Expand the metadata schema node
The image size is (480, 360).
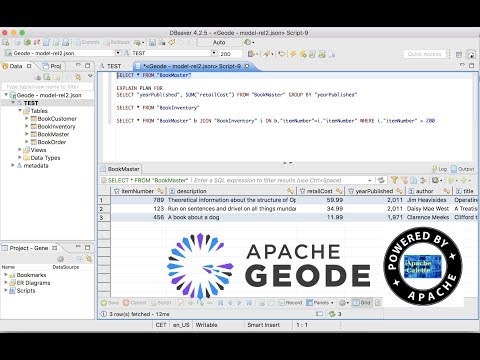13,165
